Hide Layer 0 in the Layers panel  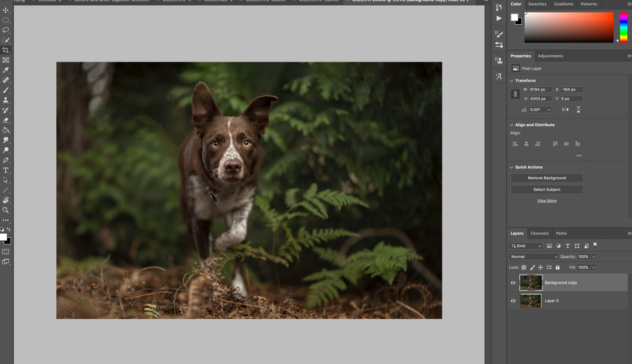pos(512,300)
